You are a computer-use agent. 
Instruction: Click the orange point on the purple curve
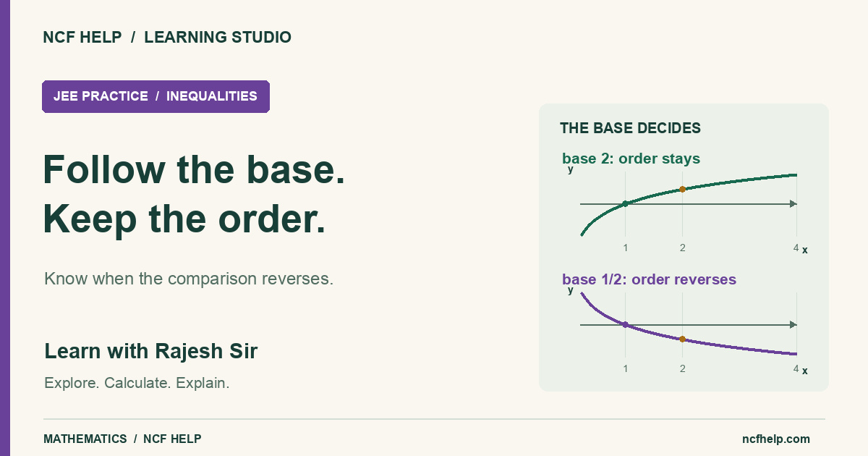point(682,339)
